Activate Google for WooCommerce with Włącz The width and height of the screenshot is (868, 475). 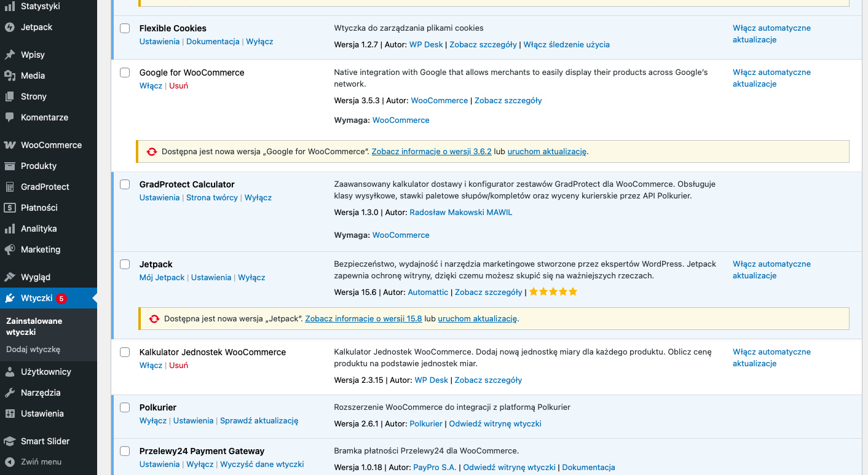coord(151,86)
